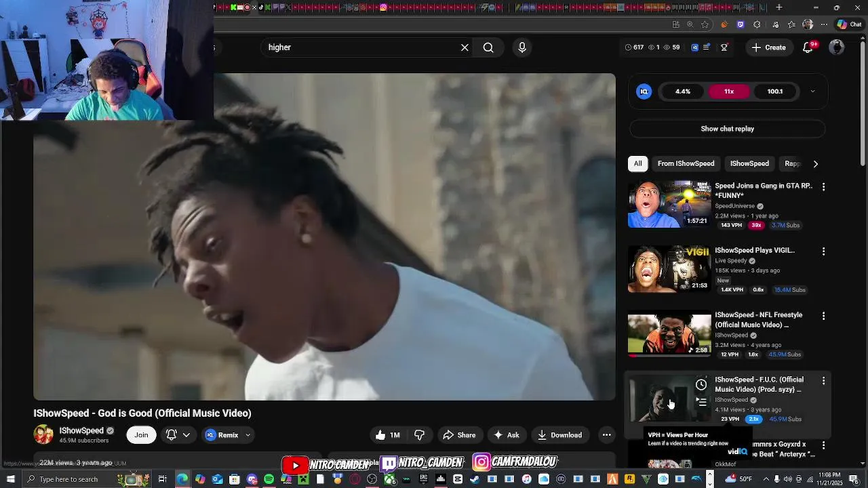Image resolution: width=868 pixels, height=488 pixels.
Task: Click the round vidIQ panel logo
Action: (644, 91)
